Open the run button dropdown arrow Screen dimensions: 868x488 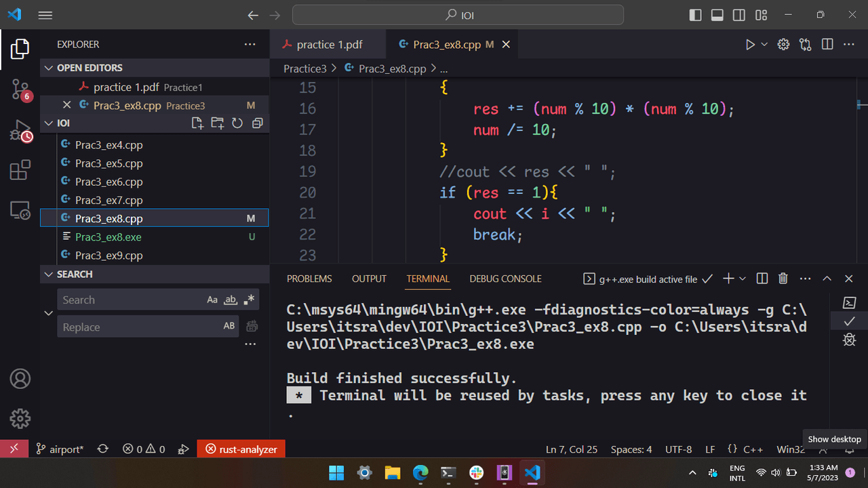click(x=764, y=45)
